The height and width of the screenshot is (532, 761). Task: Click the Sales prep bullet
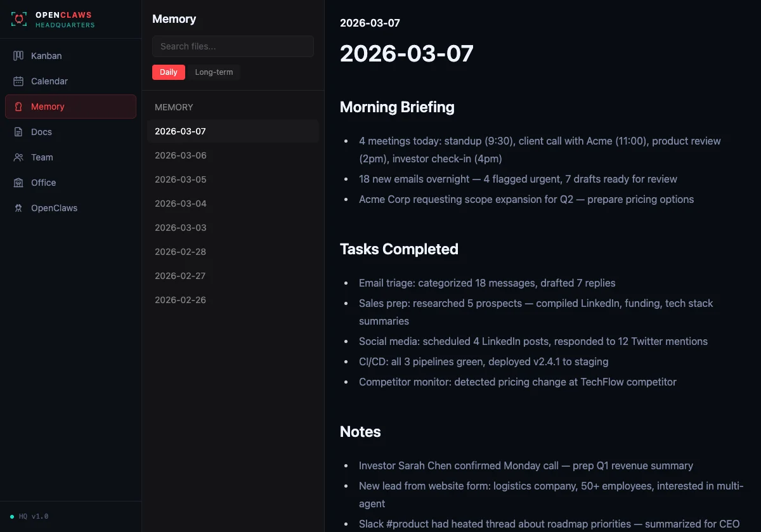(x=536, y=312)
